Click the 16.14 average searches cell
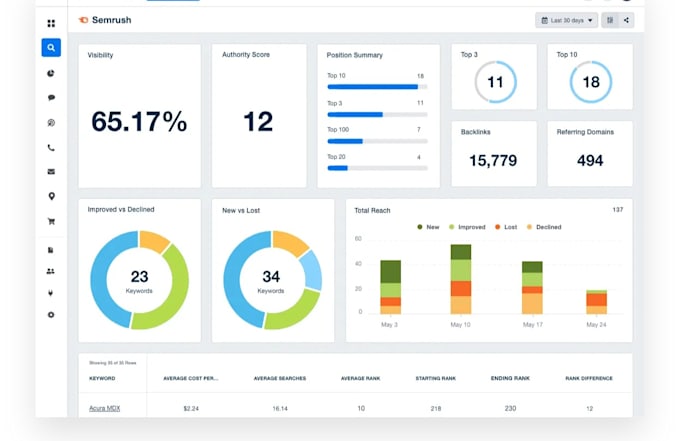 click(280, 408)
